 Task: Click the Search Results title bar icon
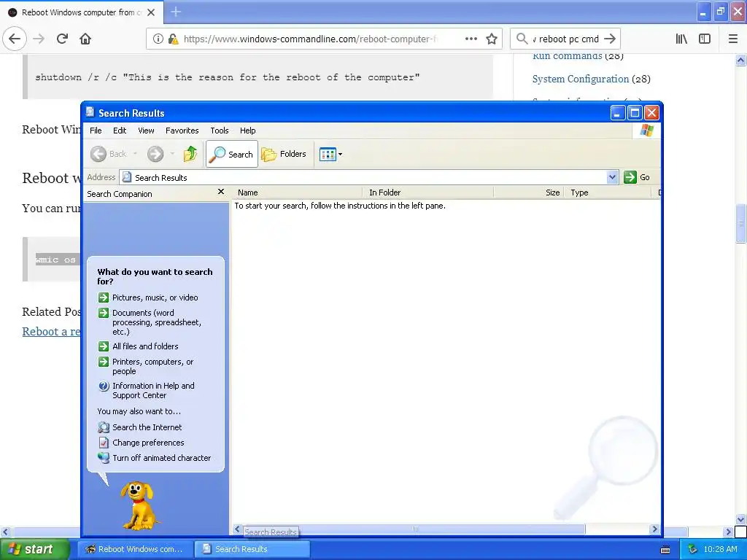[90, 112]
